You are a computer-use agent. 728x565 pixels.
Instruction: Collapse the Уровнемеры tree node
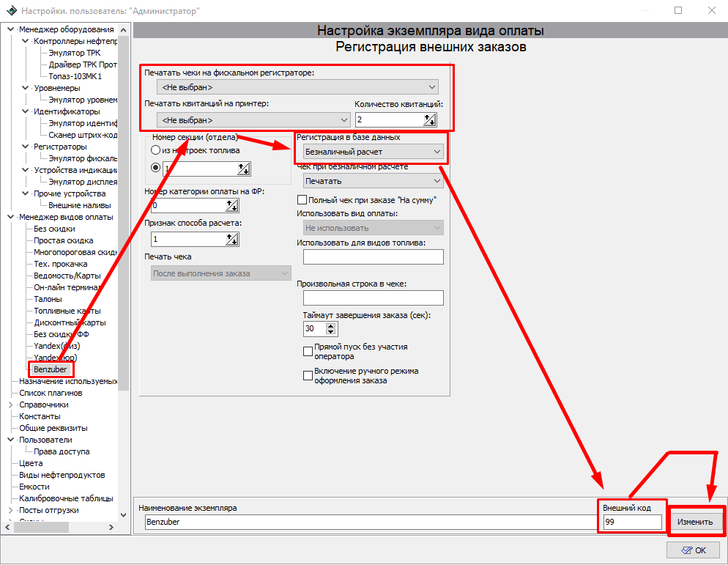coord(26,88)
